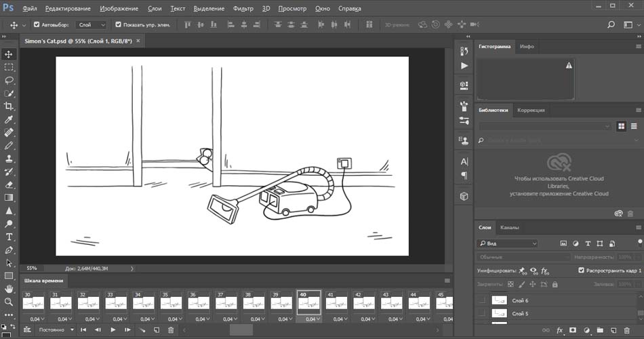This screenshot has width=644, height=339.
Task: Select the Dodge tool
Action: coord(9,224)
